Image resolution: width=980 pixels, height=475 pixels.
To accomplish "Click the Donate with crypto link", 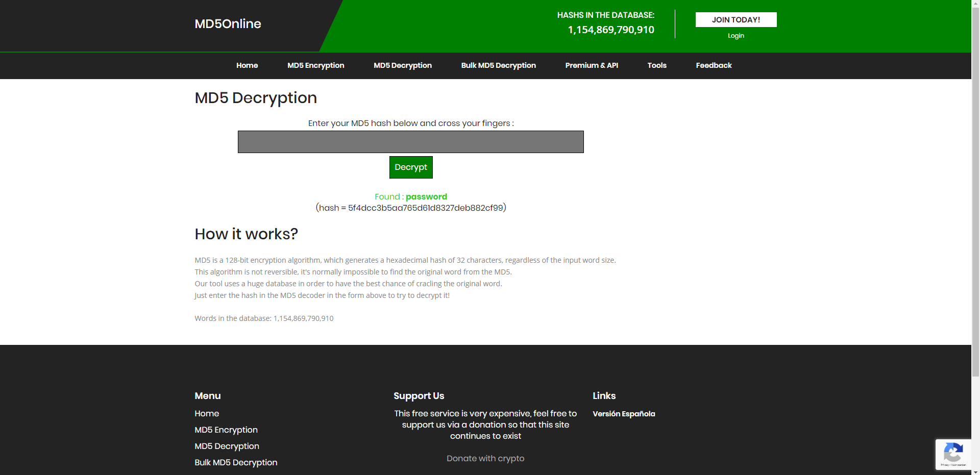I will tap(485, 459).
